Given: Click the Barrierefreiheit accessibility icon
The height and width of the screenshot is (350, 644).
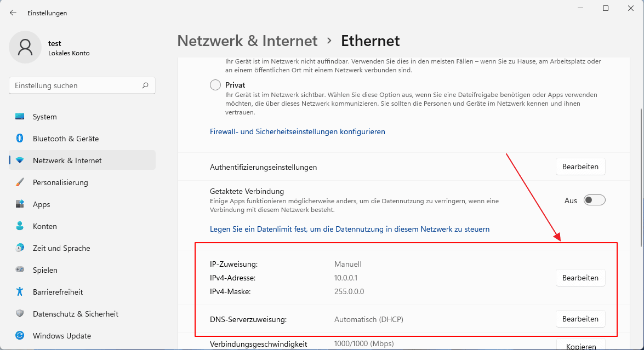Looking at the screenshot, I should click(20, 292).
